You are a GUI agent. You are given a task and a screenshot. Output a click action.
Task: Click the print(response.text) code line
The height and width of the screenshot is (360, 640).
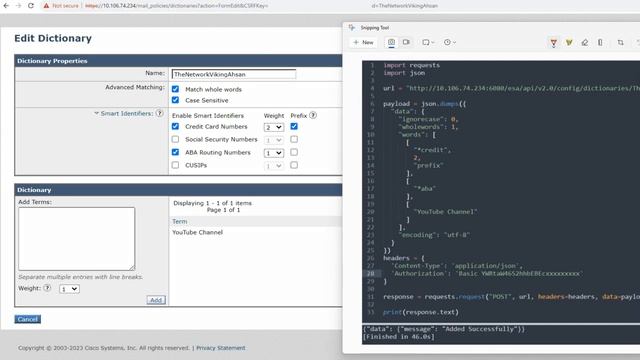tap(421, 312)
